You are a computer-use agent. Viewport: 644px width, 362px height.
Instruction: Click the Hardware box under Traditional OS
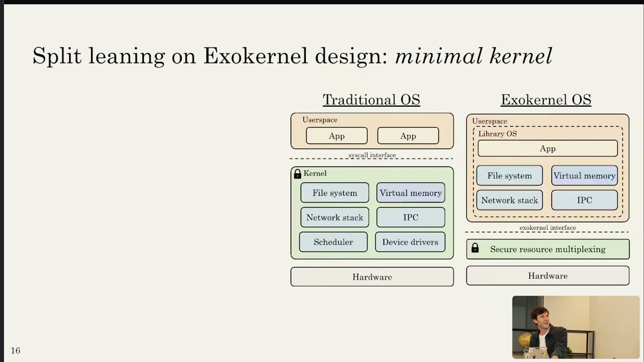pos(372,277)
